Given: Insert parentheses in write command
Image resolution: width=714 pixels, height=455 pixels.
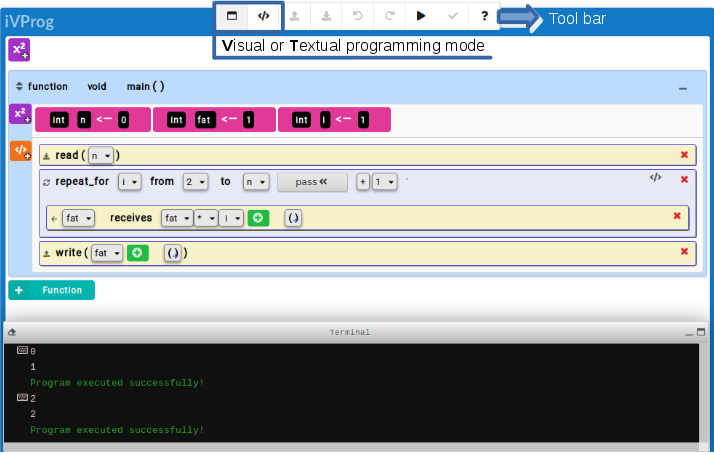Looking at the screenshot, I should pos(173,253).
